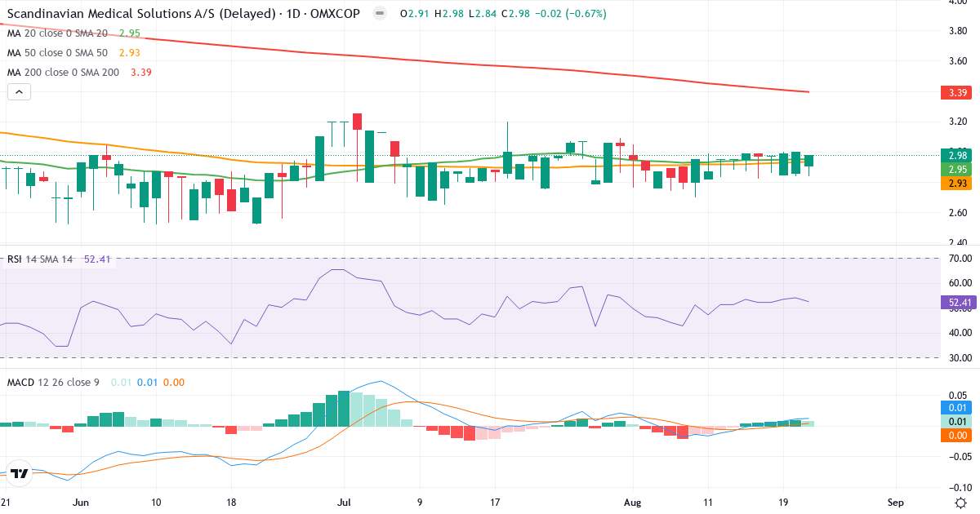
Task: Click the TradingView logo icon
Action: coord(20,473)
